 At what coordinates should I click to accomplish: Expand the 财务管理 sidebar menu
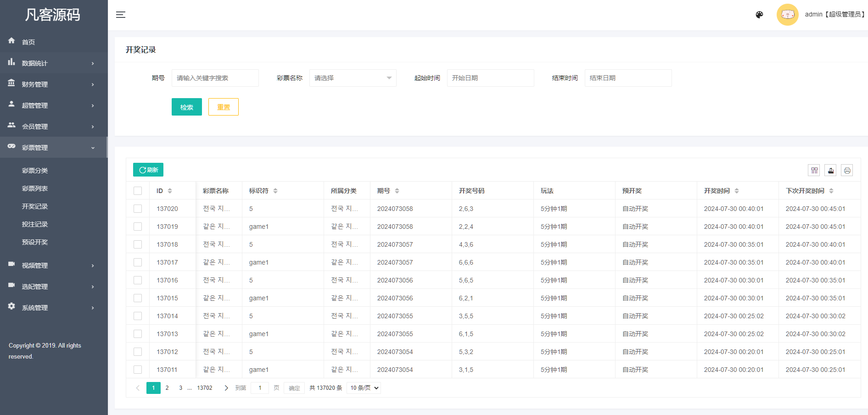[54, 84]
